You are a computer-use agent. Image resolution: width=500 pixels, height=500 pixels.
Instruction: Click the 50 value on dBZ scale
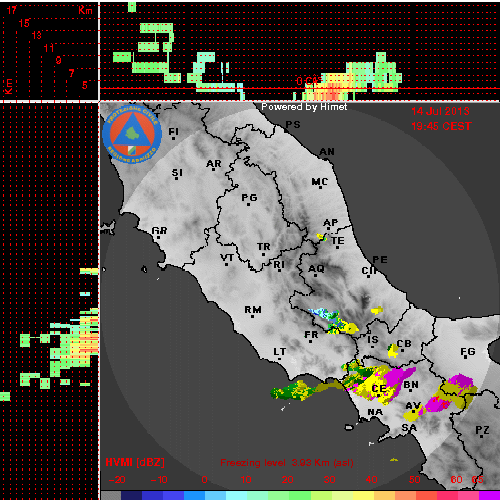pos(414,480)
